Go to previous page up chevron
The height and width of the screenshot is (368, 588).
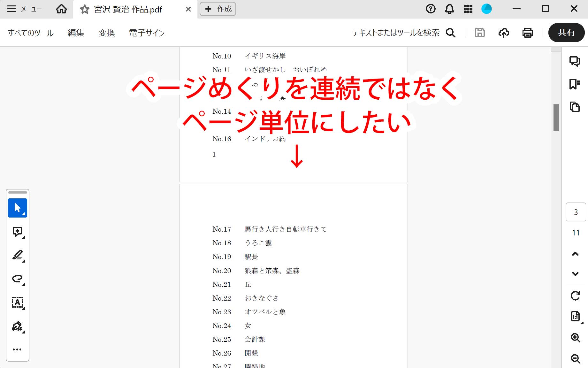coord(576,254)
